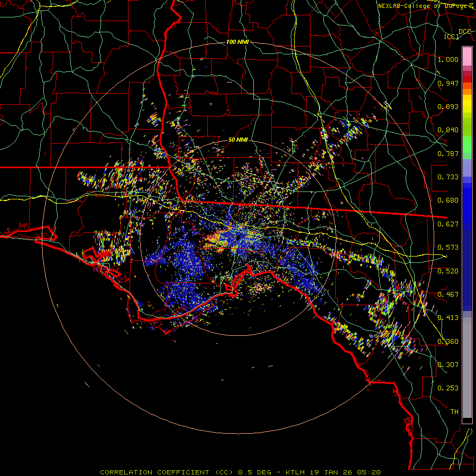This screenshot has width=476, height=476.
Task: Click the 0.840 scale value
Action: click(x=448, y=130)
